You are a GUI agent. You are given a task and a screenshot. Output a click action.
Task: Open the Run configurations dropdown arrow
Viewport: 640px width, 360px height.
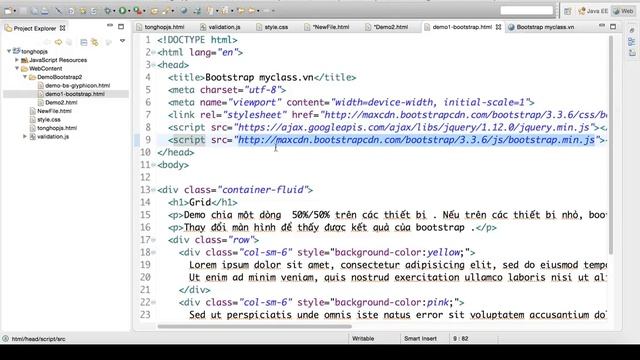click(x=129, y=11)
